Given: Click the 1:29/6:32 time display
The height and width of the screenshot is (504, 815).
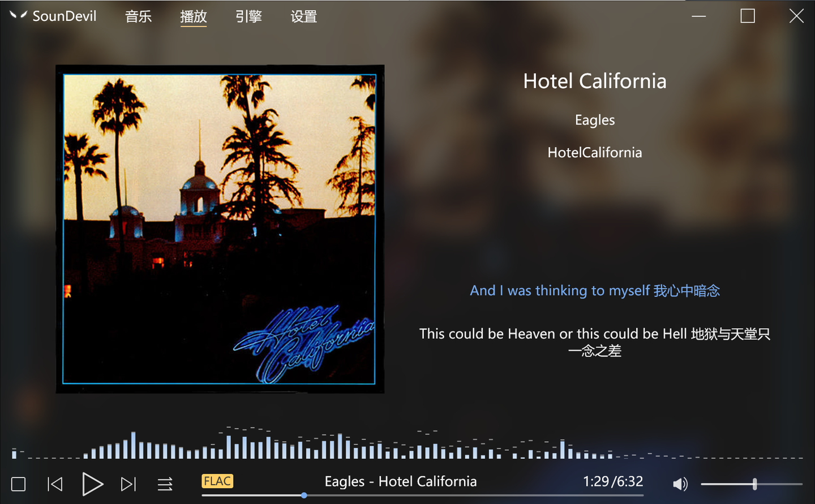Looking at the screenshot, I should click(x=613, y=481).
